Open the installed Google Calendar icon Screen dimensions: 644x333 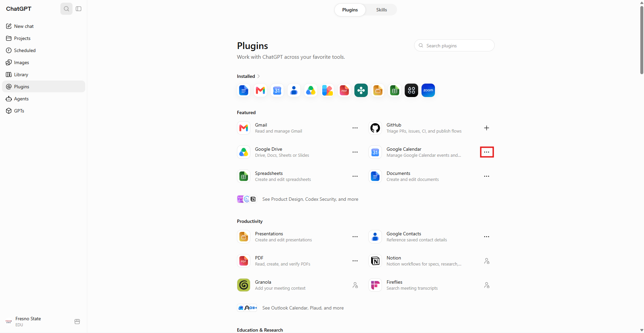click(277, 90)
